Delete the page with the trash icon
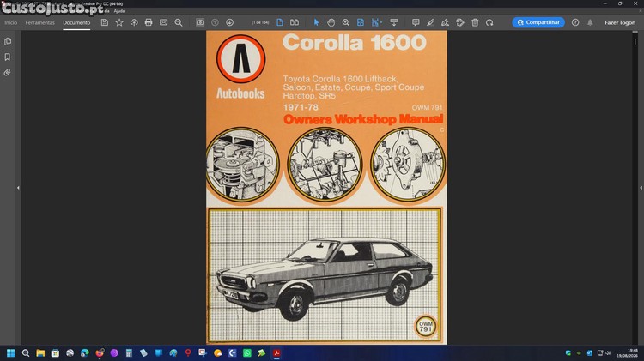 (x=475, y=22)
